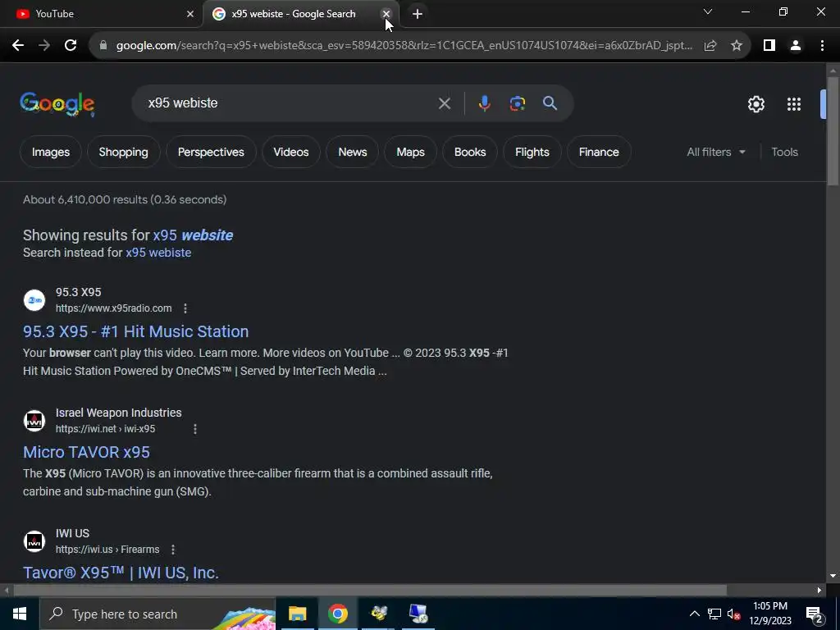Filter results by News

pos(353,152)
